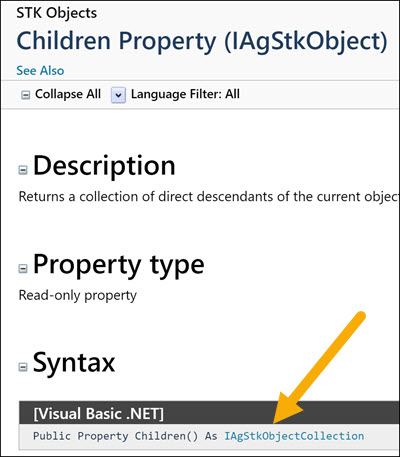This screenshot has width=400, height=457.
Task: Open the See Also link
Action: tap(40, 71)
